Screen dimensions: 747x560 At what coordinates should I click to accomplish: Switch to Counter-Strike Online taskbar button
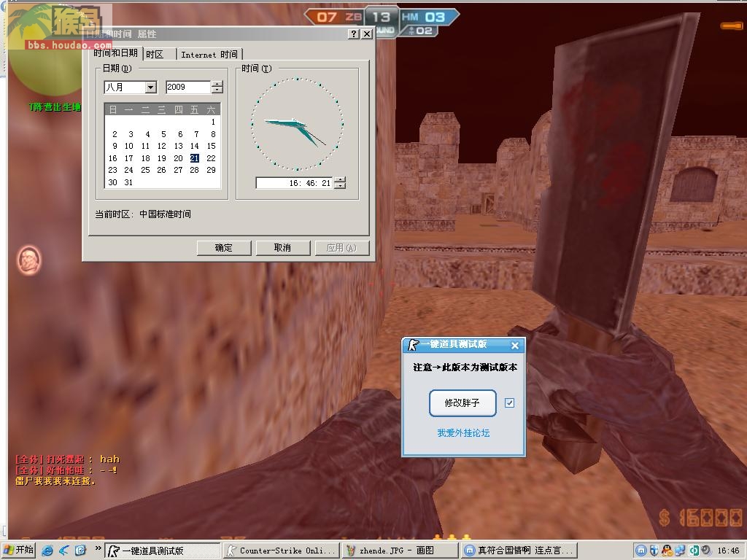tap(282, 551)
